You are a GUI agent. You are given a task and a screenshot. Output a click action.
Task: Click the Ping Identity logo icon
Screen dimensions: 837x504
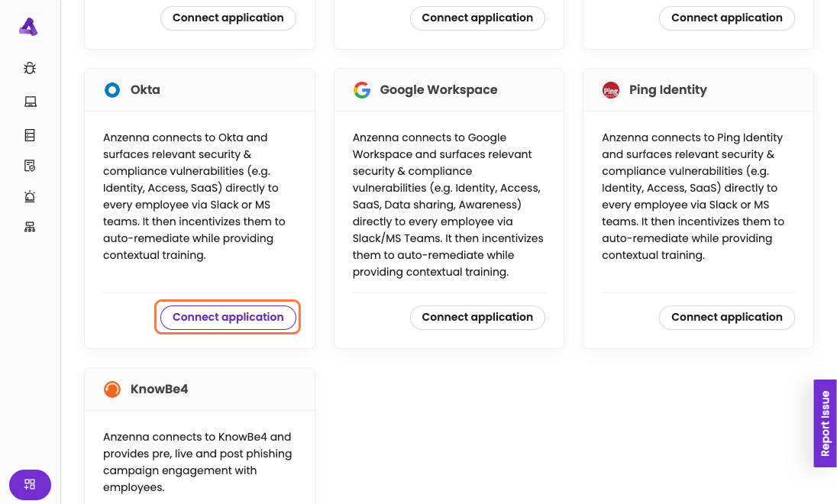point(611,90)
